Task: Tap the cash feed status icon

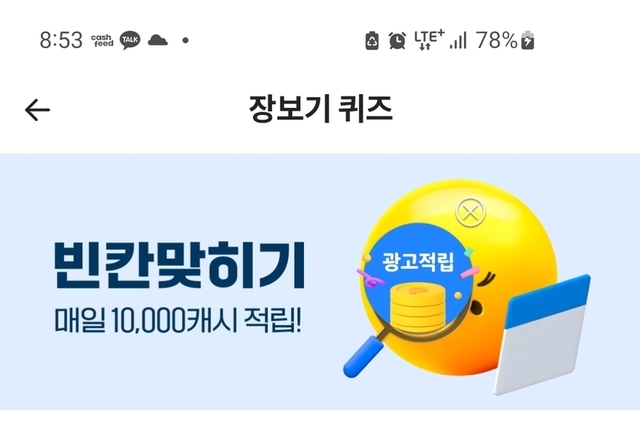Action: coord(102,40)
